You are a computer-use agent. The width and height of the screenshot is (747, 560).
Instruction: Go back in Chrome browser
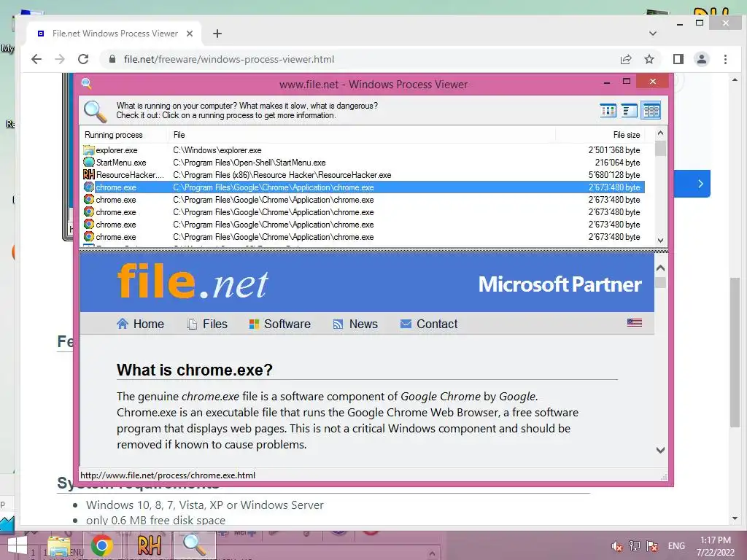[36, 59]
